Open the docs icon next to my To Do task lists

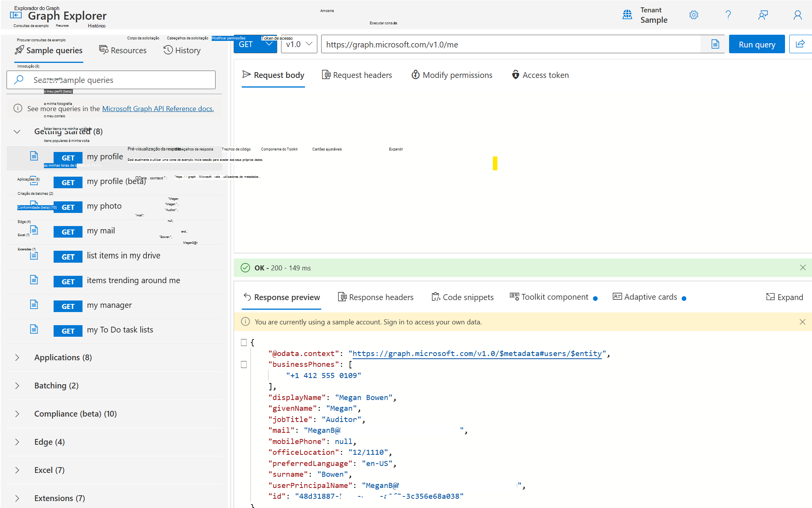tap(34, 329)
